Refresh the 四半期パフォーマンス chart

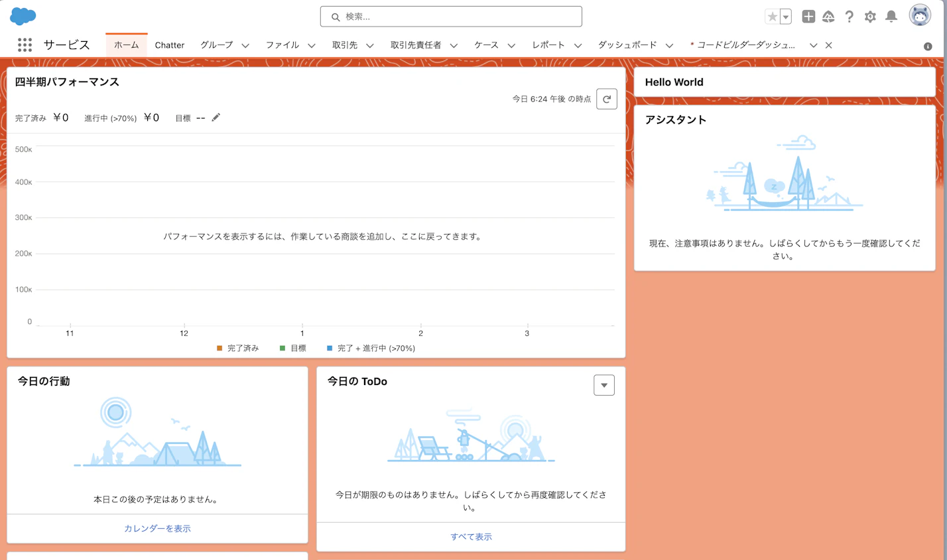606,98
